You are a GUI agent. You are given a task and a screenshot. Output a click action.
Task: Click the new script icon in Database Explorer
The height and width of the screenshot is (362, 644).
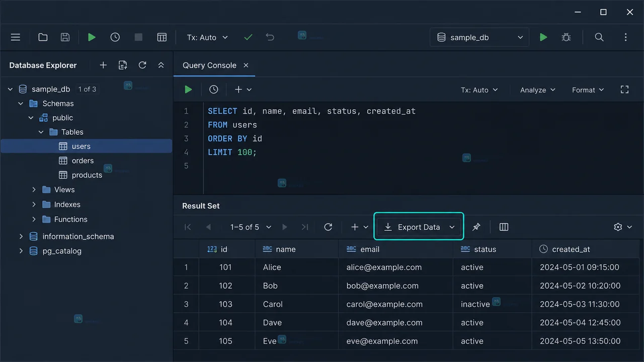point(123,65)
